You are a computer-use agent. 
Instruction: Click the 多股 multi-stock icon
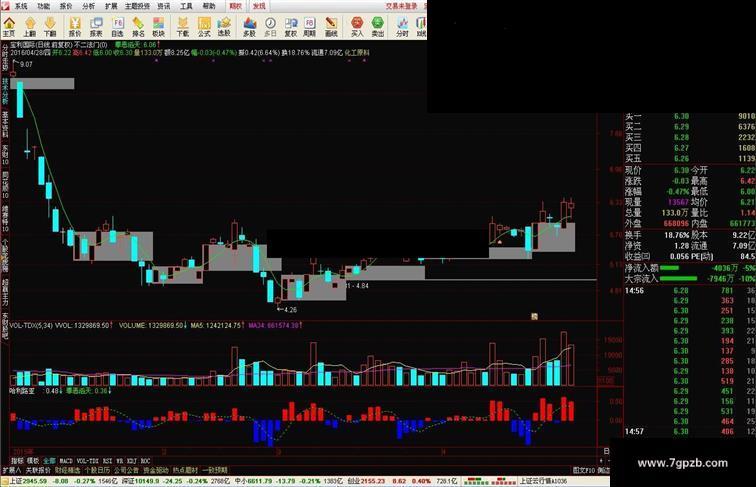coord(249,27)
